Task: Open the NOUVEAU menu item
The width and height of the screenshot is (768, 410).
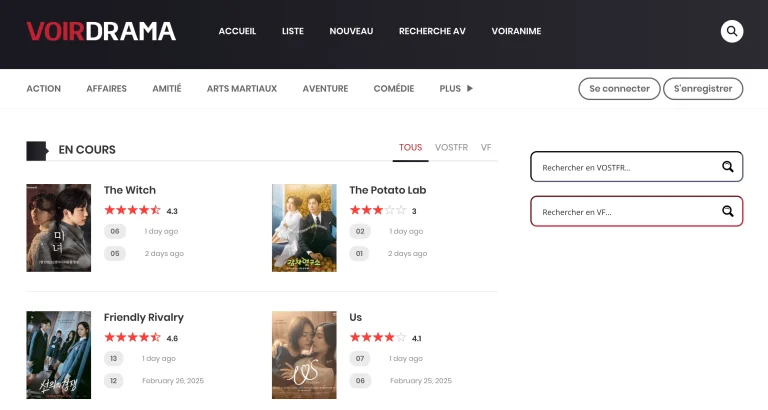Action: tap(351, 31)
